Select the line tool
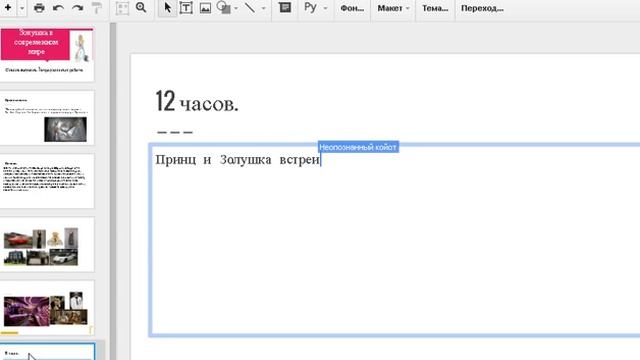The image size is (640, 360). [x=250, y=8]
